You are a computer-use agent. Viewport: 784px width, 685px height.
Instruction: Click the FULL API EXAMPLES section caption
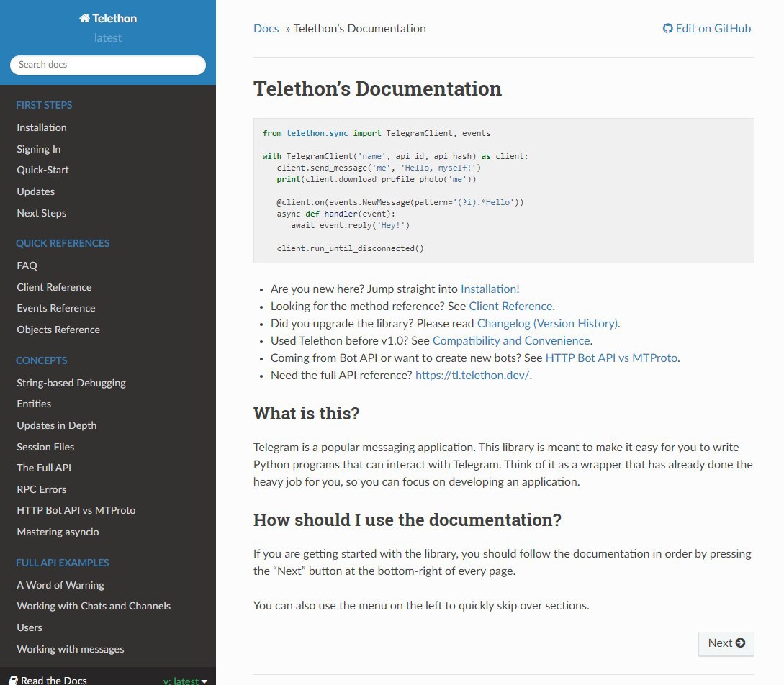click(62, 563)
